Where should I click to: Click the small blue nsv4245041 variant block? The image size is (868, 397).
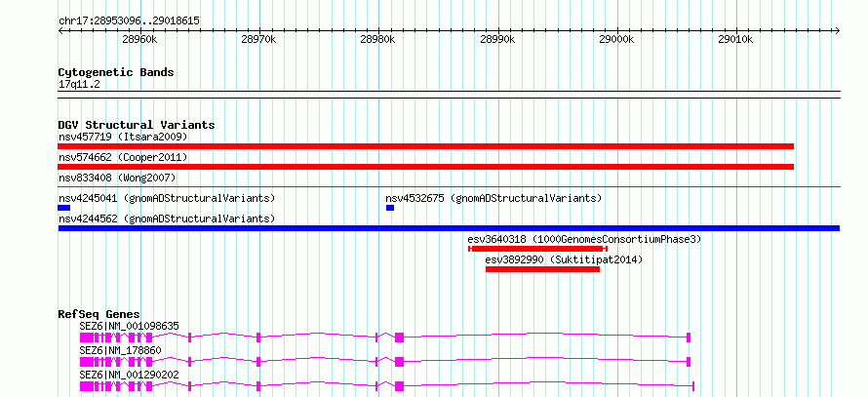click(x=64, y=208)
